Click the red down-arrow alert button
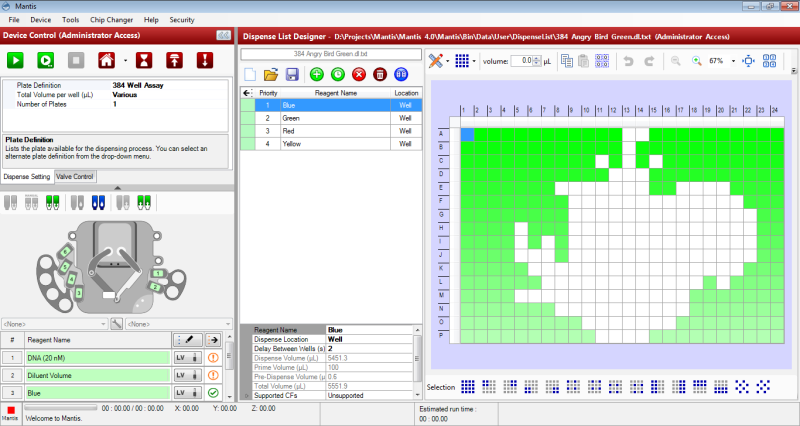 205,60
